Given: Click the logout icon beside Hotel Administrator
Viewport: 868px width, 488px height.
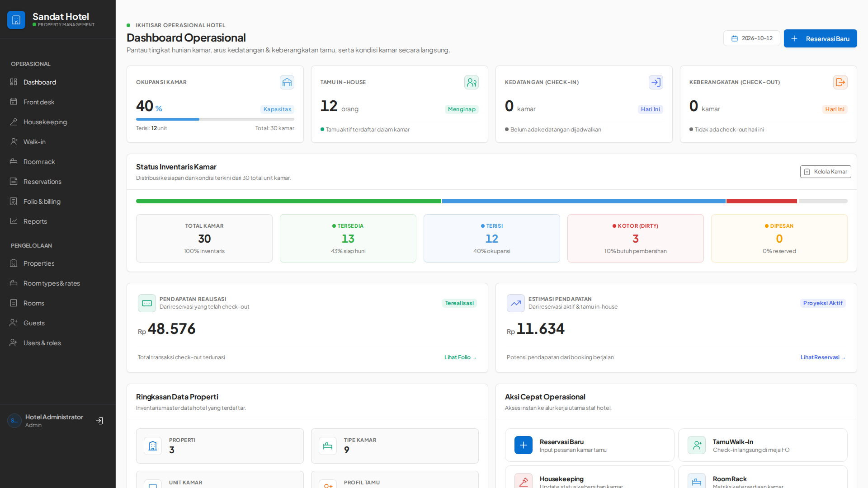Looking at the screenshot, I should [99, 421].
